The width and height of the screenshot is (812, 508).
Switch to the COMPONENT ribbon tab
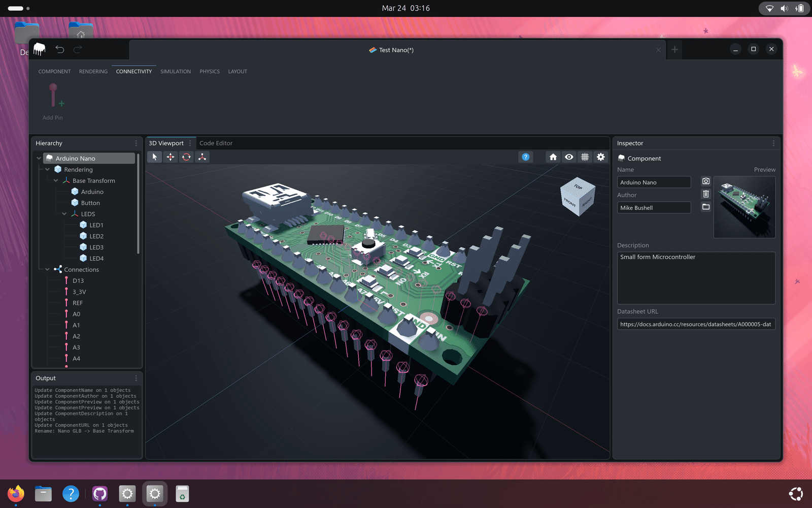pyautogui.click(x=54, y=72)
